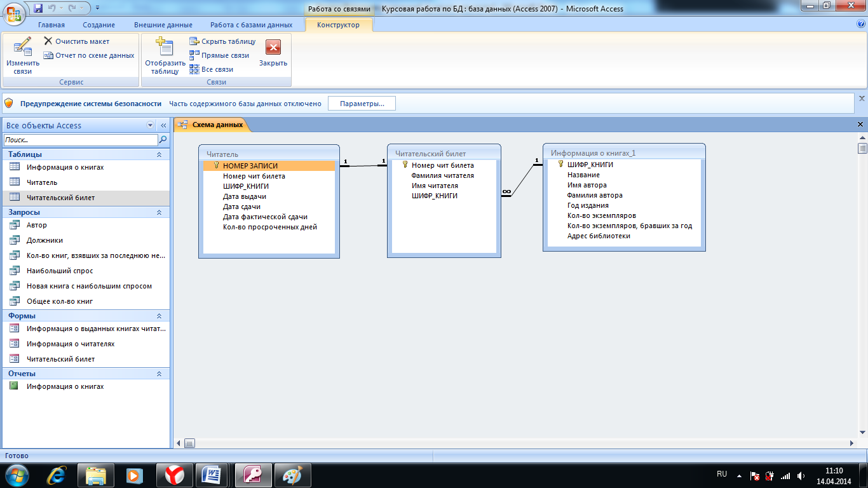Open form Читательский билет
Viewport: 868px width, 488px height.
coord(60,359)
